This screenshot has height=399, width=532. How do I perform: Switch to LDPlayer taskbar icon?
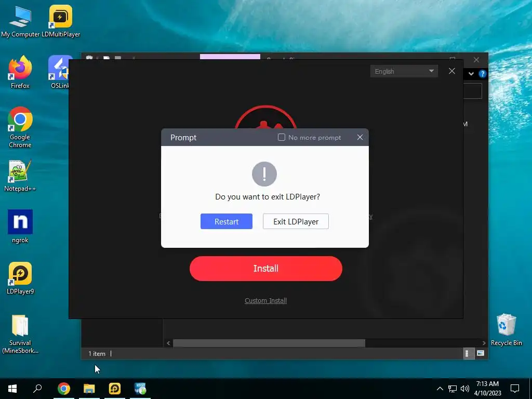[x=115, y=389]
